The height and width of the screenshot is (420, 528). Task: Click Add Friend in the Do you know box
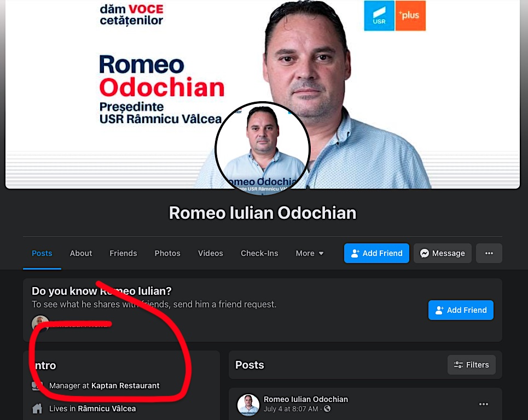tap(461, 310)
